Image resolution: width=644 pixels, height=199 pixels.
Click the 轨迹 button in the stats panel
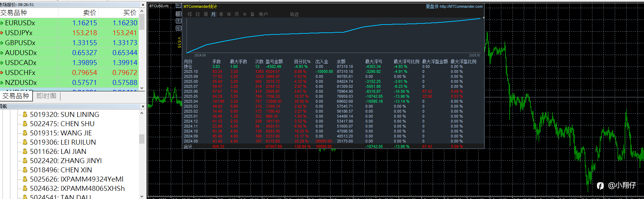tap(294, 15)
